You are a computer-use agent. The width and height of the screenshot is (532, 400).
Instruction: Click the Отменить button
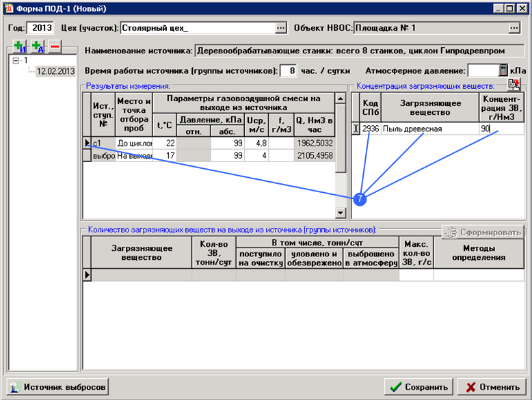coord(492,387)
